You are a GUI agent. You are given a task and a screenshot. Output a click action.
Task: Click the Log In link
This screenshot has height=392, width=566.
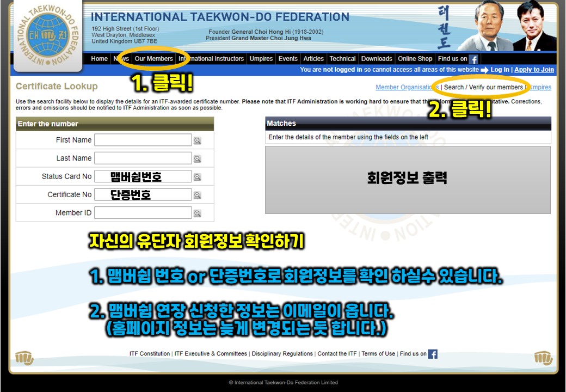(500, 70)
